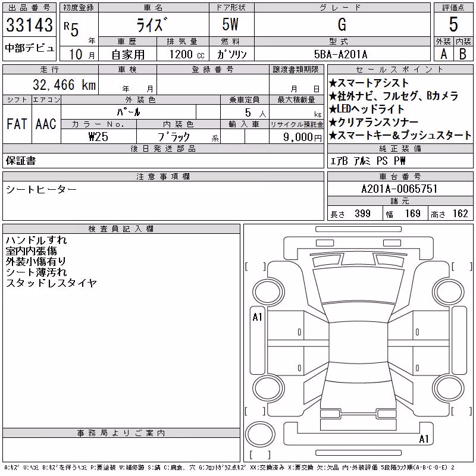Click the notice シートヒーター
Screen dimensions: 476x476
pos(41,190)
